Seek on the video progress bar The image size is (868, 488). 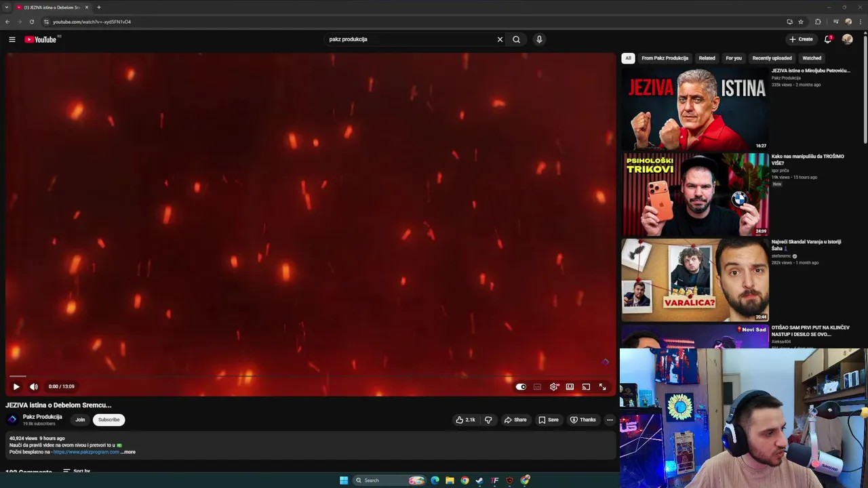[x=311, y=375]
